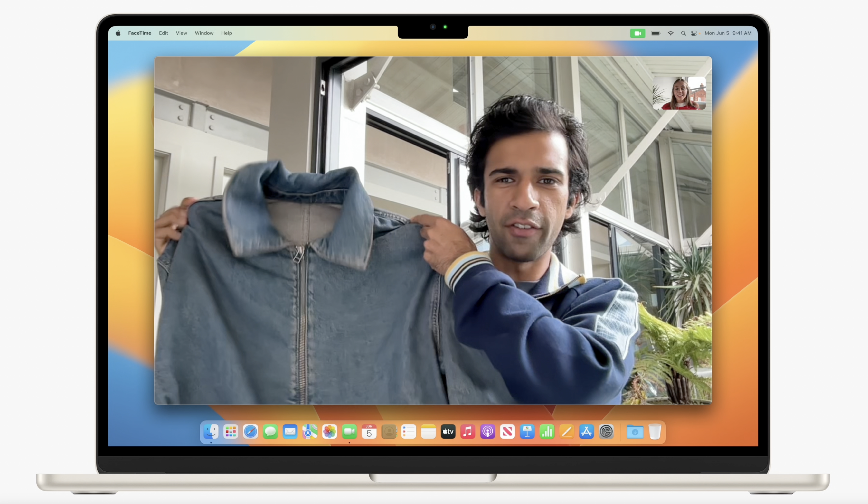This screenshot has height=504, width=868.
Task: Open System Settings from the Dock
Action: pos(606,431)
